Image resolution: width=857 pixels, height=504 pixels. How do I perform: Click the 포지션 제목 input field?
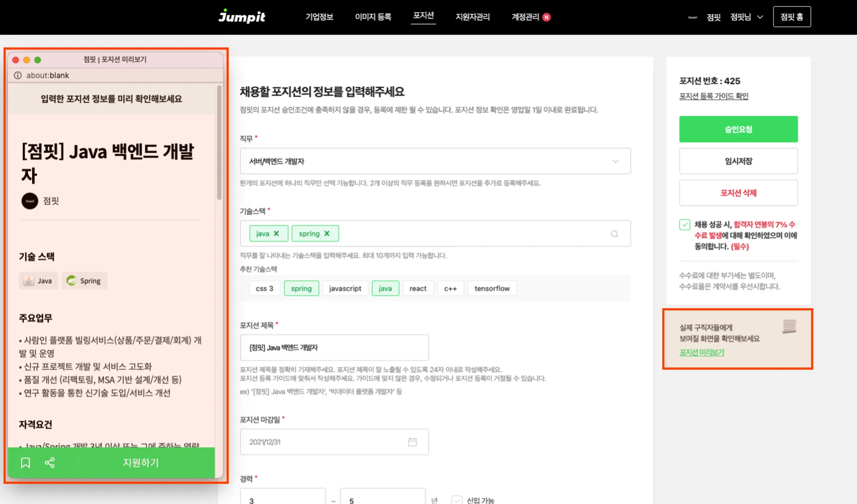(x=334, y=348)
